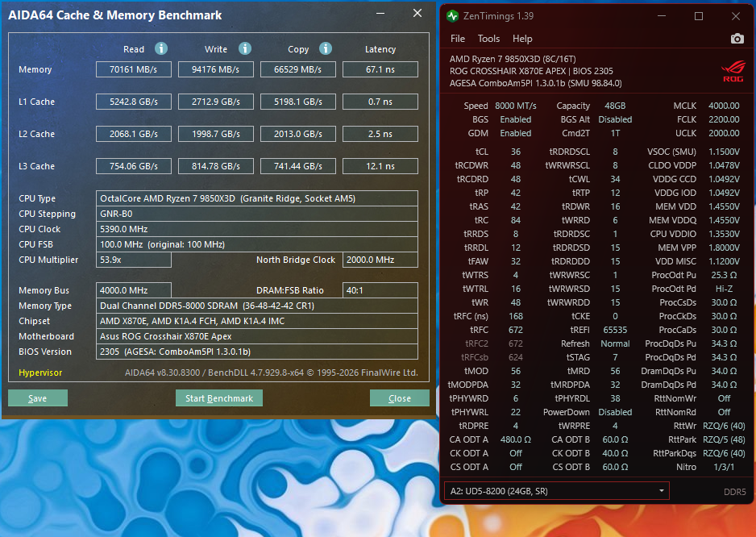
Task: Select L3 Cache latency 12.1 ns
Action: 380,166
